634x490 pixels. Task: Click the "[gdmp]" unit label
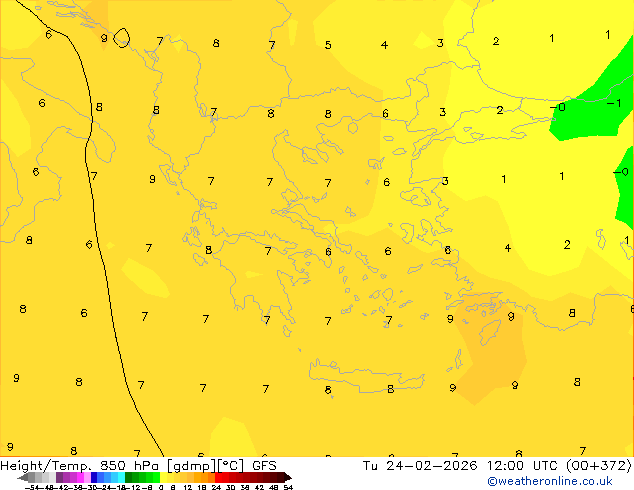190,465
